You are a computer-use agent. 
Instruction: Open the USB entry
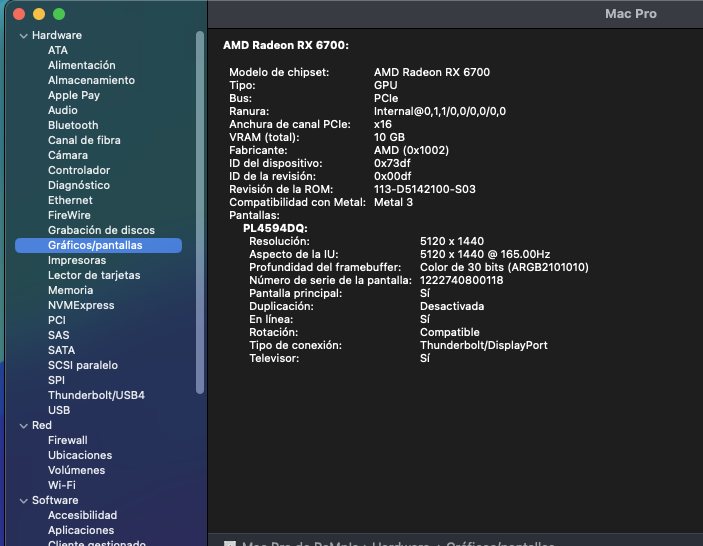(x=59, y=411)
